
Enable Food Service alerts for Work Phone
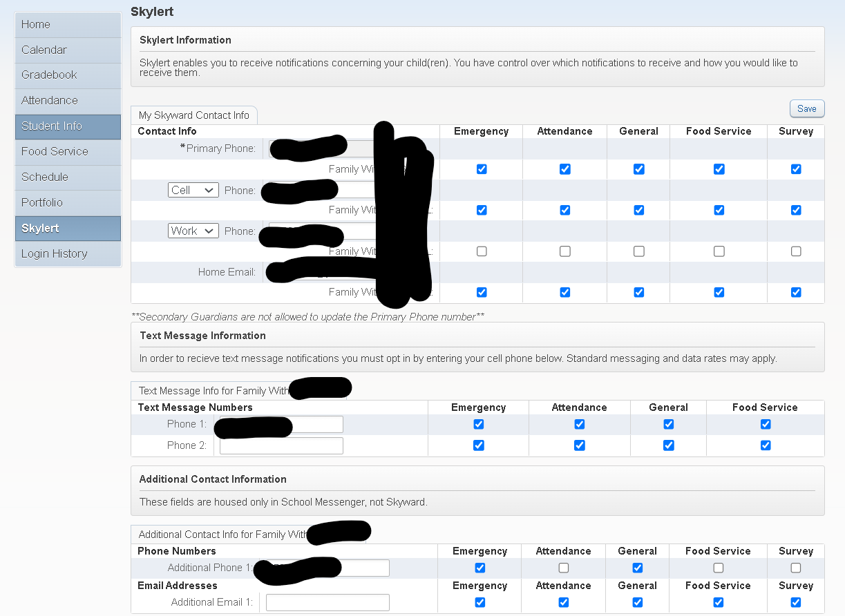click(x=719, y=251)
